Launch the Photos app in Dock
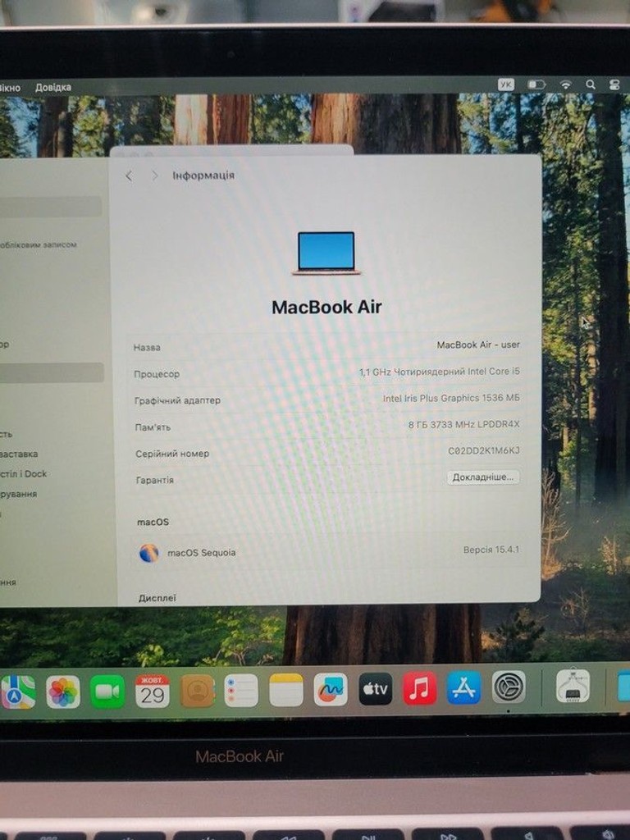Image resolution: width=630 pixels, height=840 pixels. pos(62,692)
